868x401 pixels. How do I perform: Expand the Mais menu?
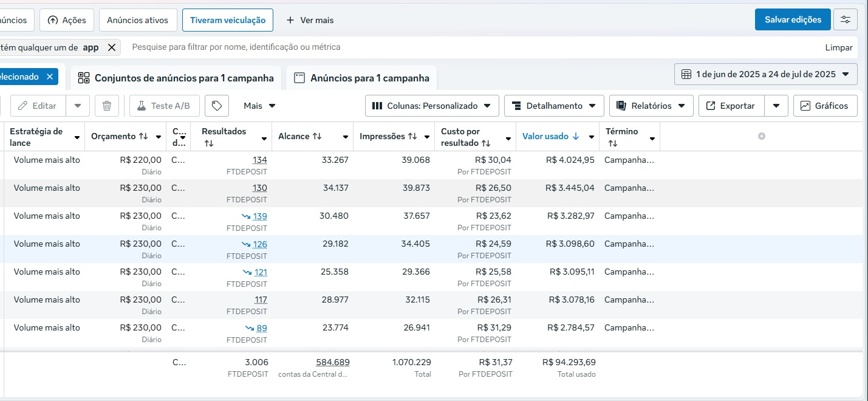click(259, 106)
